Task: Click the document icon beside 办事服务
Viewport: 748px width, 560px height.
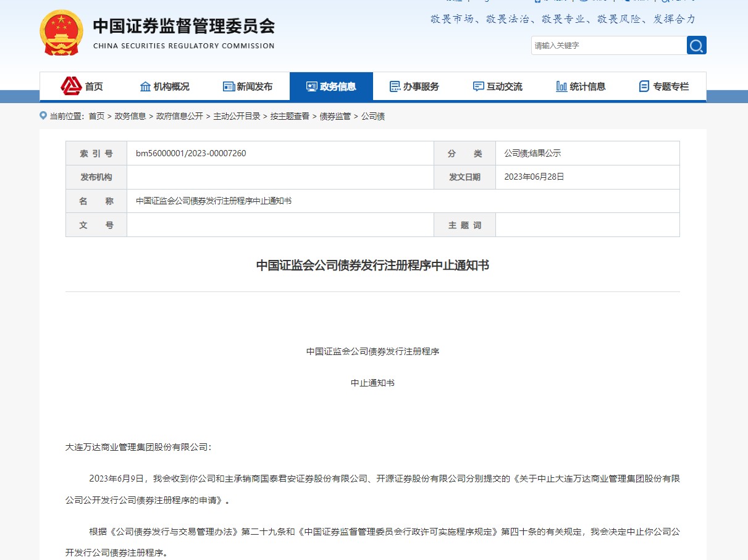Action: click(x=395, y=86)
